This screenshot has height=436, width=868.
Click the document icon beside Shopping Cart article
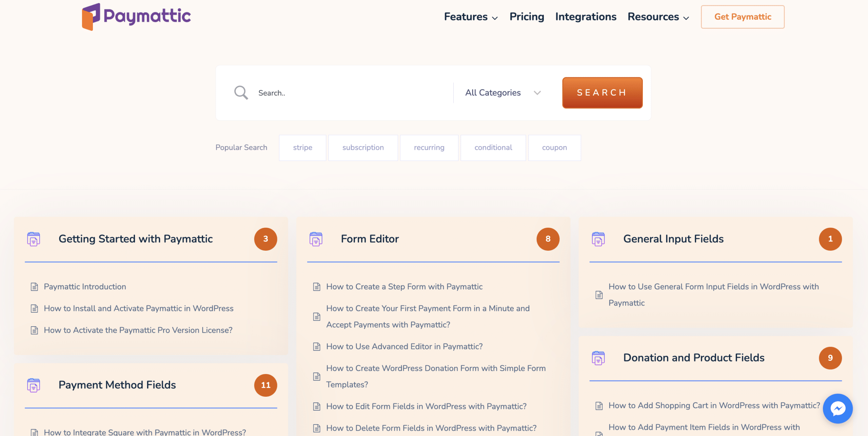click(x=599, y=406)
